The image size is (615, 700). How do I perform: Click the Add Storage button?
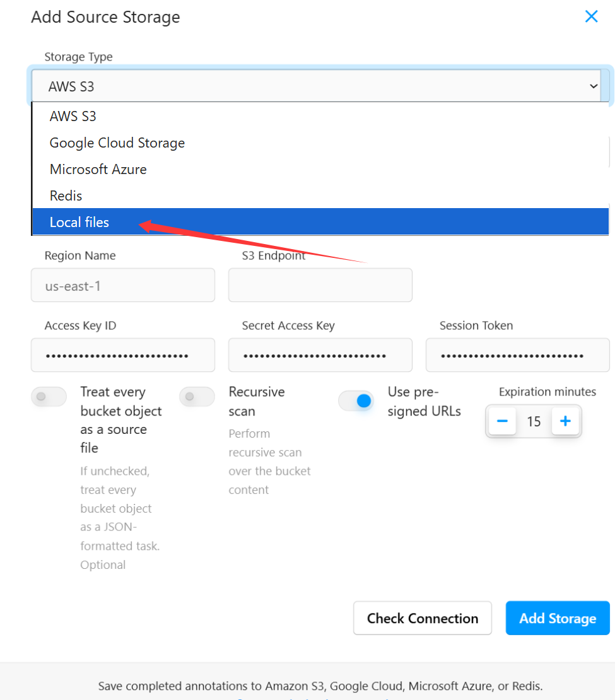coord(558,618)
